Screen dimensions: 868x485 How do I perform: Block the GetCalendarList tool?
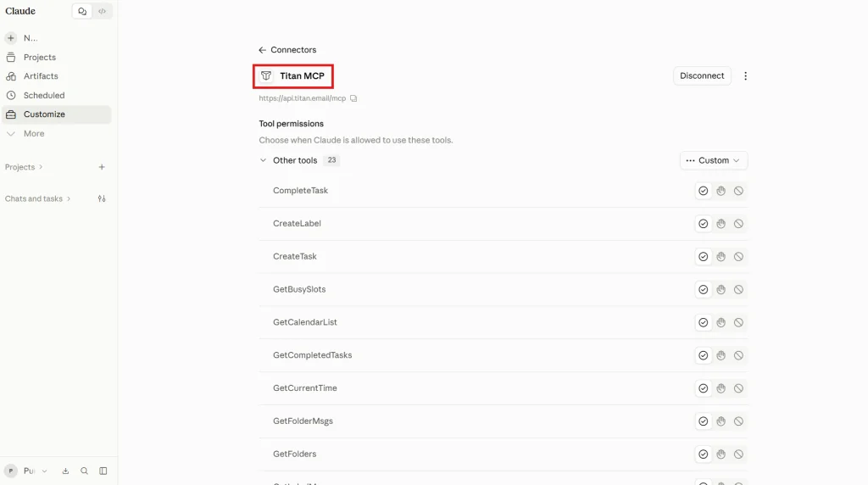738,323
